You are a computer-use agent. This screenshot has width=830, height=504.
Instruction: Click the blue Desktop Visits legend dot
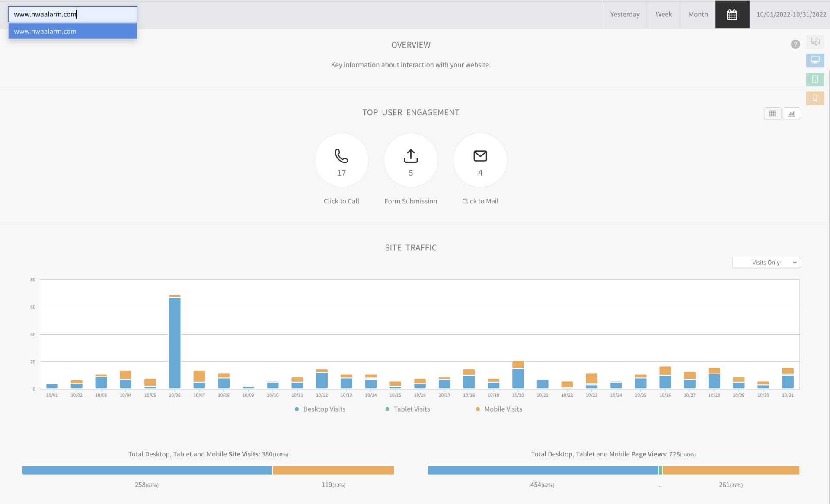(297, 409)
